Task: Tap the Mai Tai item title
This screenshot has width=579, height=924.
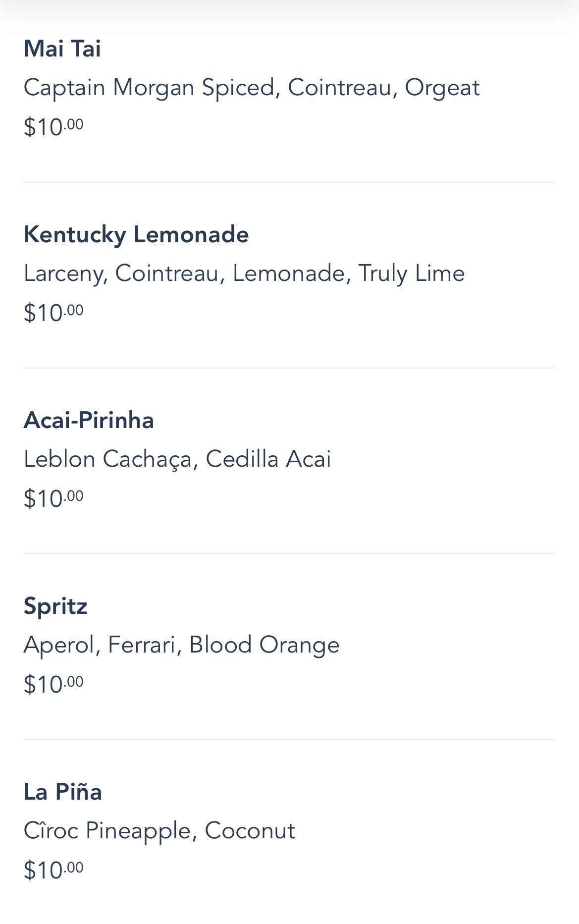Action: coord(62,49)
